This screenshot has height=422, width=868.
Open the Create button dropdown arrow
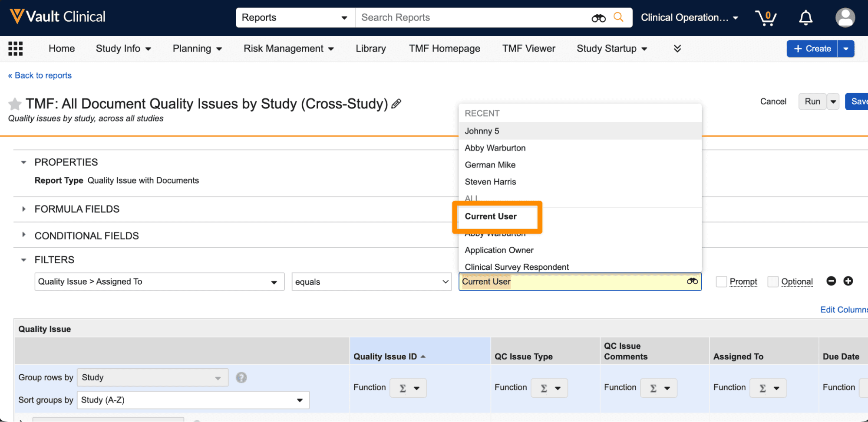coord(846,49)
